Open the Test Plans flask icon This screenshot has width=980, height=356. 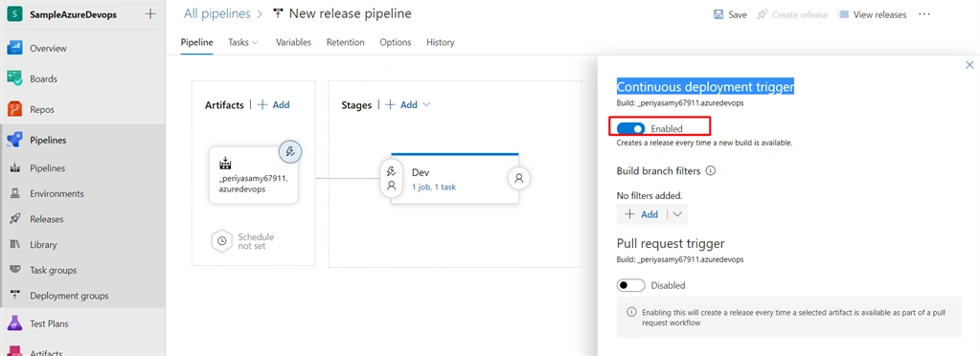point(15,323)
